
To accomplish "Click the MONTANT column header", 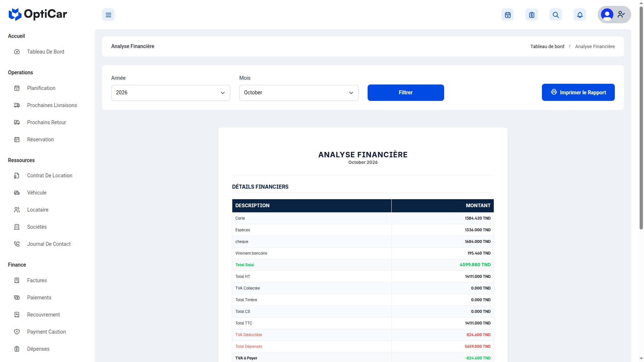I will pyautogui.click(x=478, y=205).
